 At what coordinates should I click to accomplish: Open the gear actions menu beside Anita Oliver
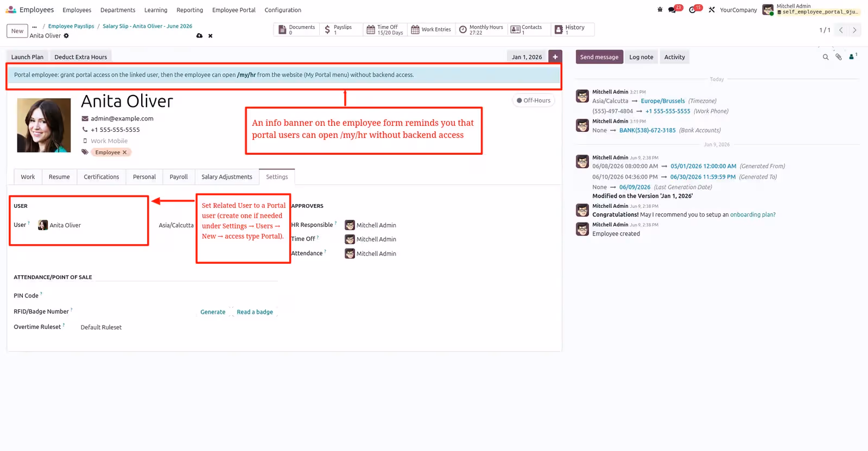click(66, 36)
